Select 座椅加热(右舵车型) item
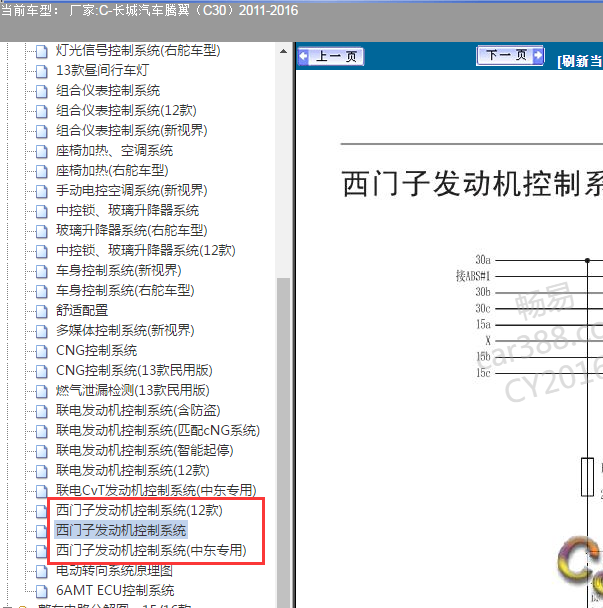 click(112, 171)
